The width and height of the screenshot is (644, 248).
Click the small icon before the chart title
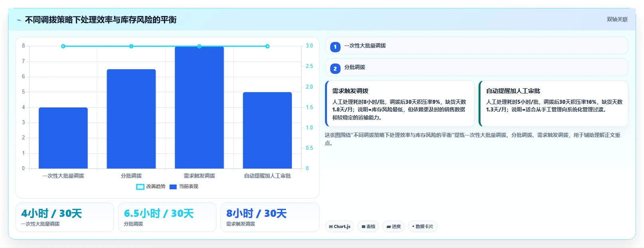click(x=19, y=20)
